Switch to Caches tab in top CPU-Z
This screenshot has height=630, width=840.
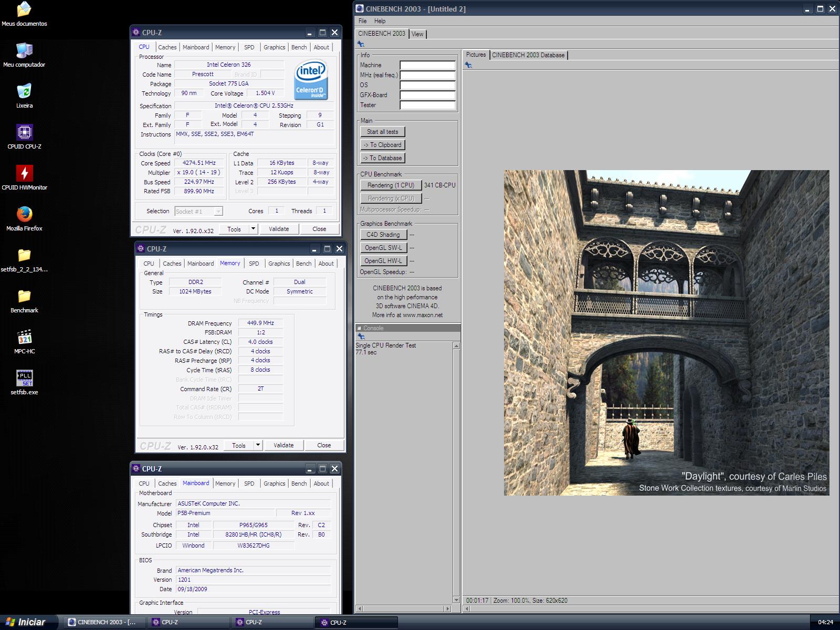(167, 47)
